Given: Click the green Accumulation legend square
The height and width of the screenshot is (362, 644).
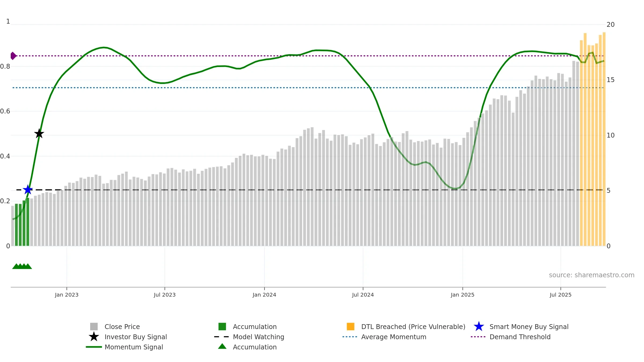Looking at the screenshot, I should pos(222,327).
